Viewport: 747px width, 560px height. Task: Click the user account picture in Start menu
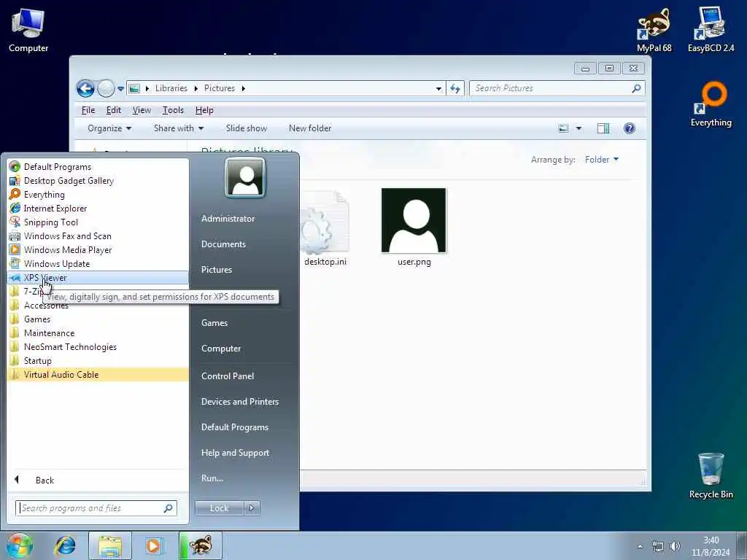(x=245, y=178)
